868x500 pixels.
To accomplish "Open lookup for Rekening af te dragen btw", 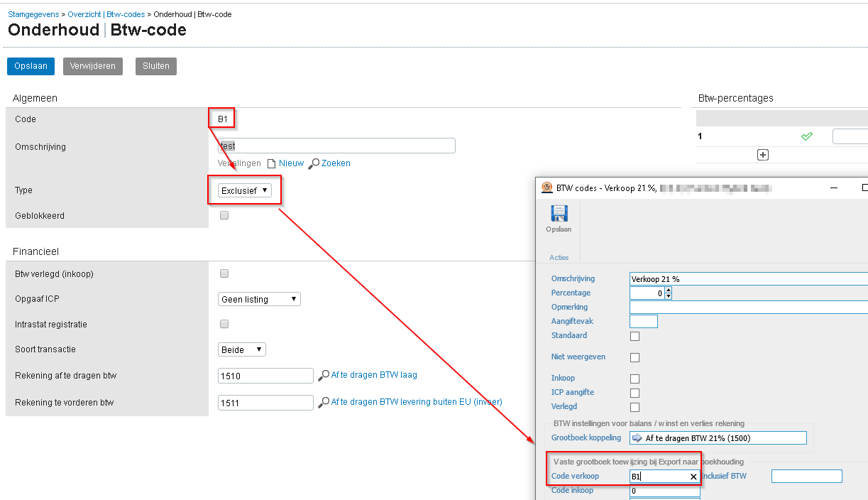I will tap(324, 375).
